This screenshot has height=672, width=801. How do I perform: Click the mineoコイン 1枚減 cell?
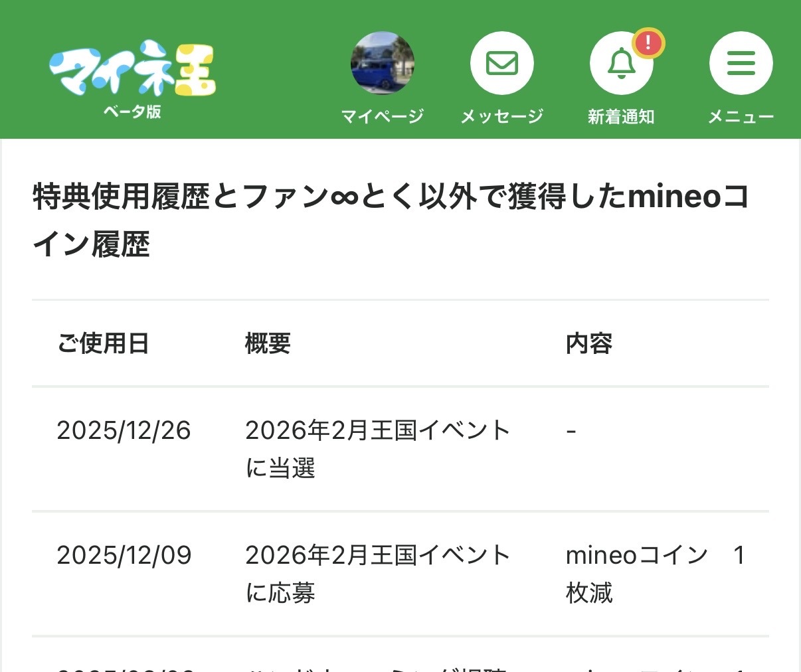(x=654, y=574)
